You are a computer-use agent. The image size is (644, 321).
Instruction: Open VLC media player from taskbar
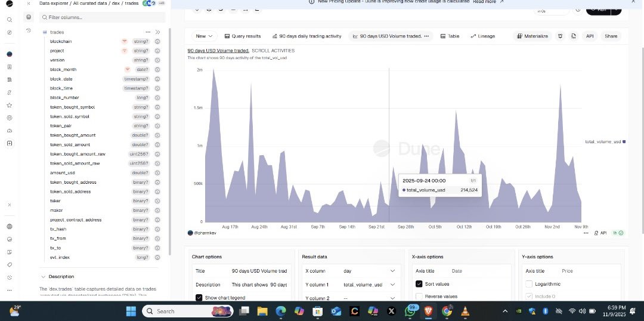[465, 311]
